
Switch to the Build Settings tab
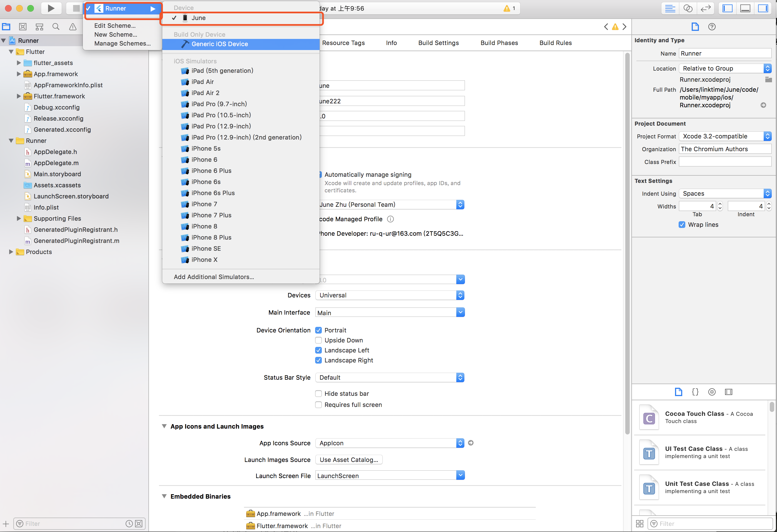[x=438, y=43]
